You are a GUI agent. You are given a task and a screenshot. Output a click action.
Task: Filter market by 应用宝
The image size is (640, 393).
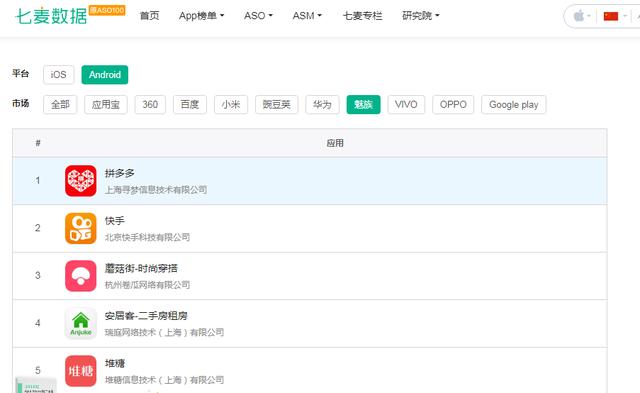[106, 104]
